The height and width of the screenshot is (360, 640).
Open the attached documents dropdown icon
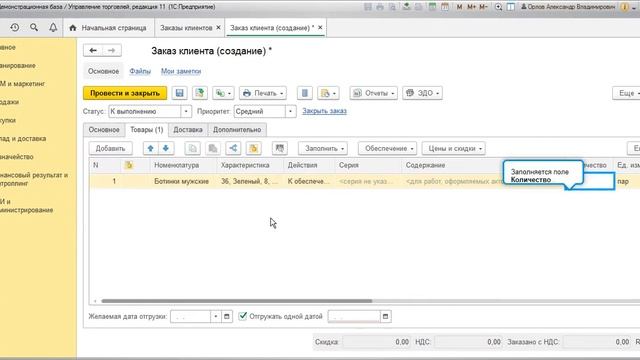(328, 93)
